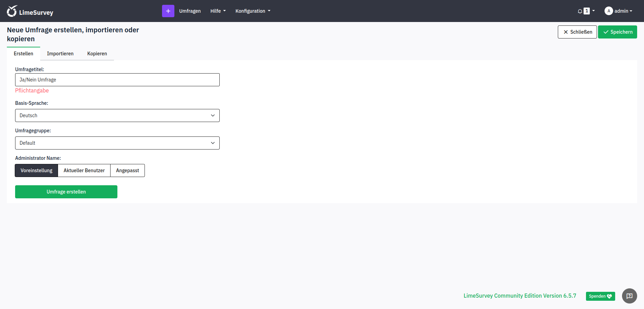Screen dimensions: 644x309
Task: Select Voreinstellung administrator option
Action: tap(36, 170)
